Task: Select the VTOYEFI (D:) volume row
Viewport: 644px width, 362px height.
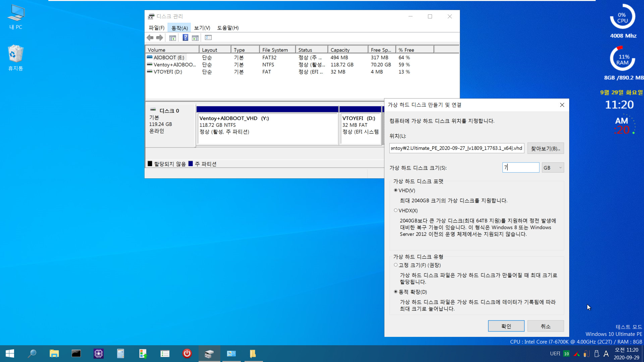Action: pyautogui.click(x=302, y=72)
